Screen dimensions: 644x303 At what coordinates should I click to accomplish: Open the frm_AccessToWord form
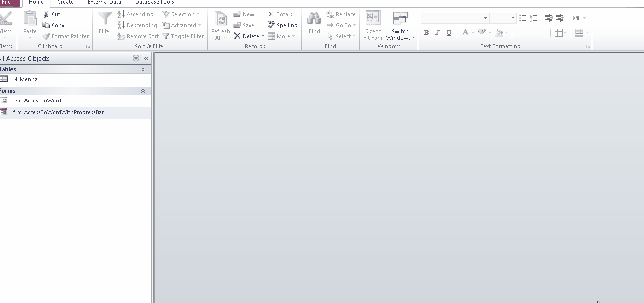point(37,101)
